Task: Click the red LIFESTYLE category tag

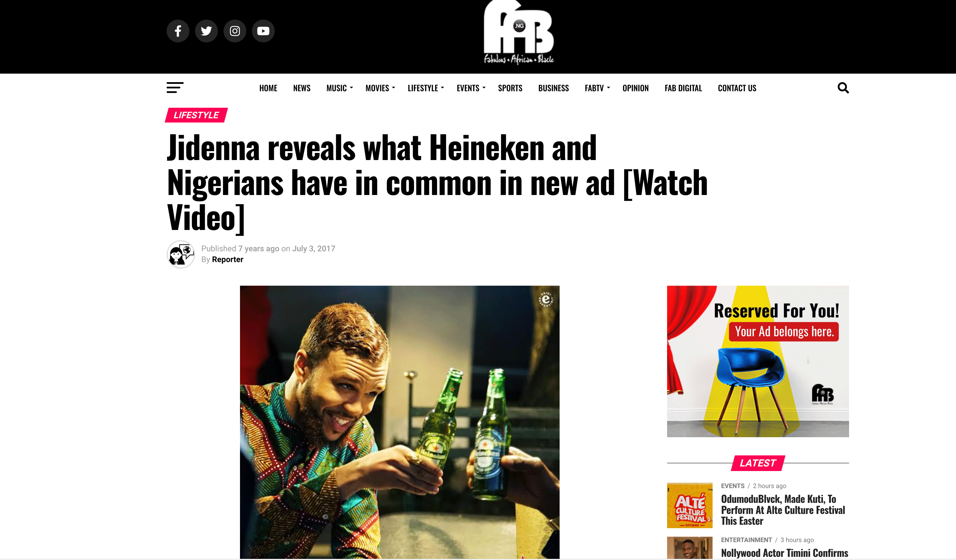Action: (196, 115)
